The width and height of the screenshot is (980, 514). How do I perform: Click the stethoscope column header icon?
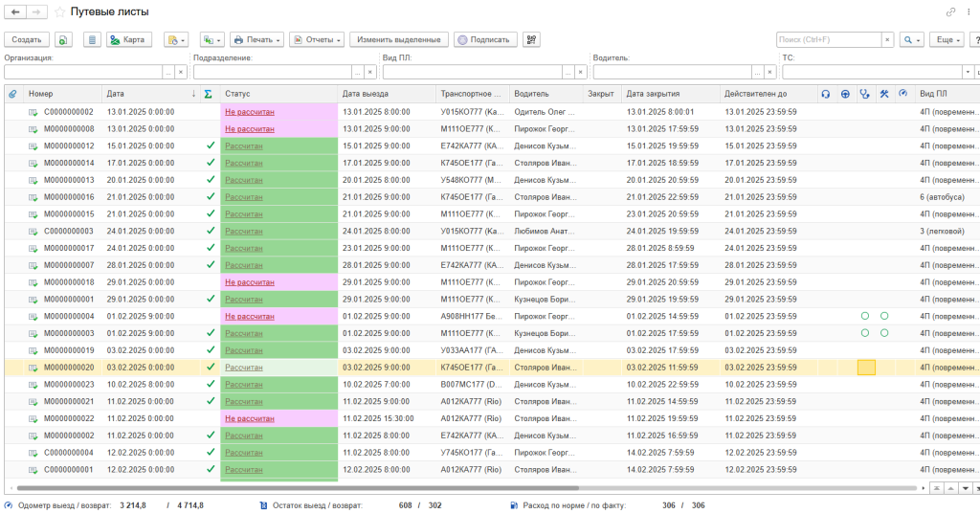tap(864, 94)
